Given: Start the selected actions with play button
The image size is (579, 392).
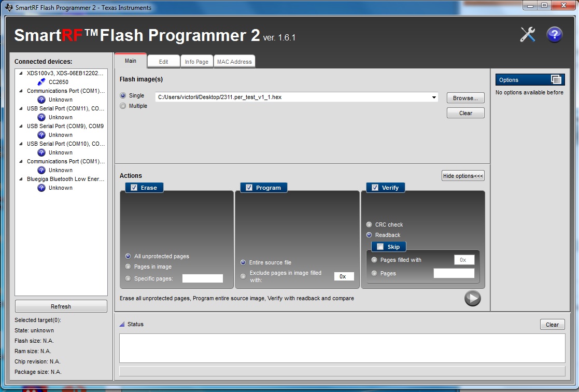Looking at the screenshot, I should pos(473,298).
